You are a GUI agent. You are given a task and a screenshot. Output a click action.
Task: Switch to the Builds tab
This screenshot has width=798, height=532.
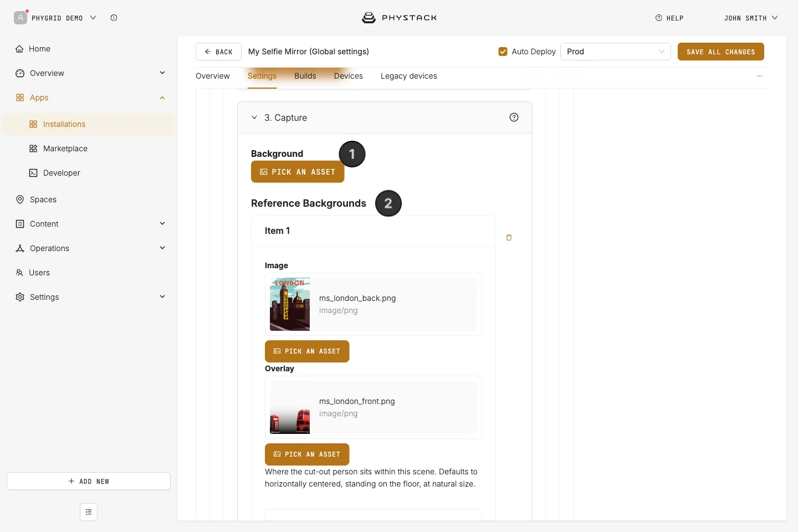[x=305, y=76]
